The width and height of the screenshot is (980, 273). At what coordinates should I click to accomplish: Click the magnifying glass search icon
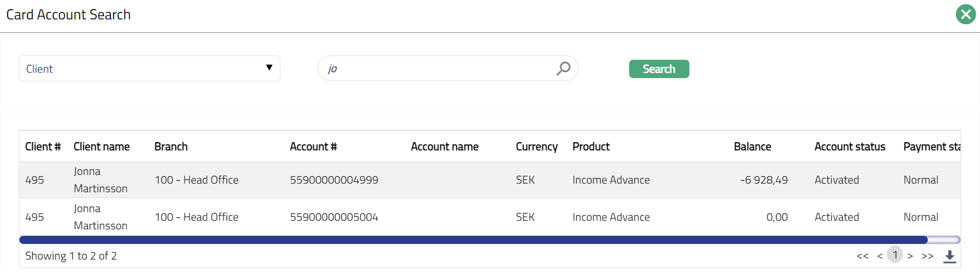[x=563, y=68]
